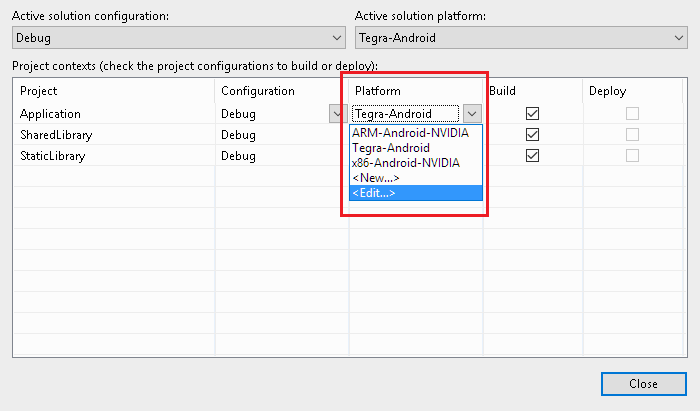Enable Deploy for StaticLibrary project

click(632, 155)
